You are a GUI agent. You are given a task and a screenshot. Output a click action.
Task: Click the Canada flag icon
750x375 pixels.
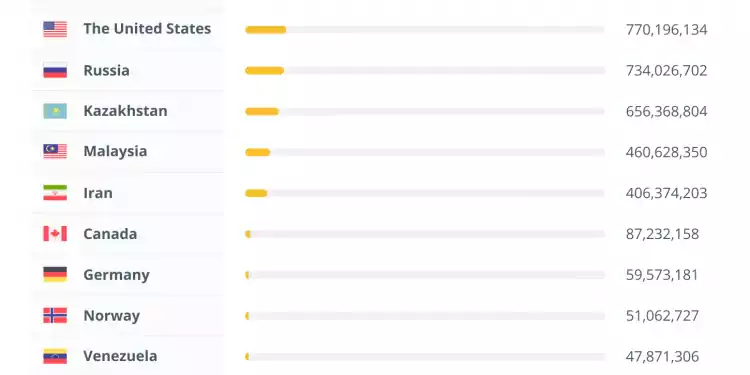pyautogui.click(x=55, y=234)
